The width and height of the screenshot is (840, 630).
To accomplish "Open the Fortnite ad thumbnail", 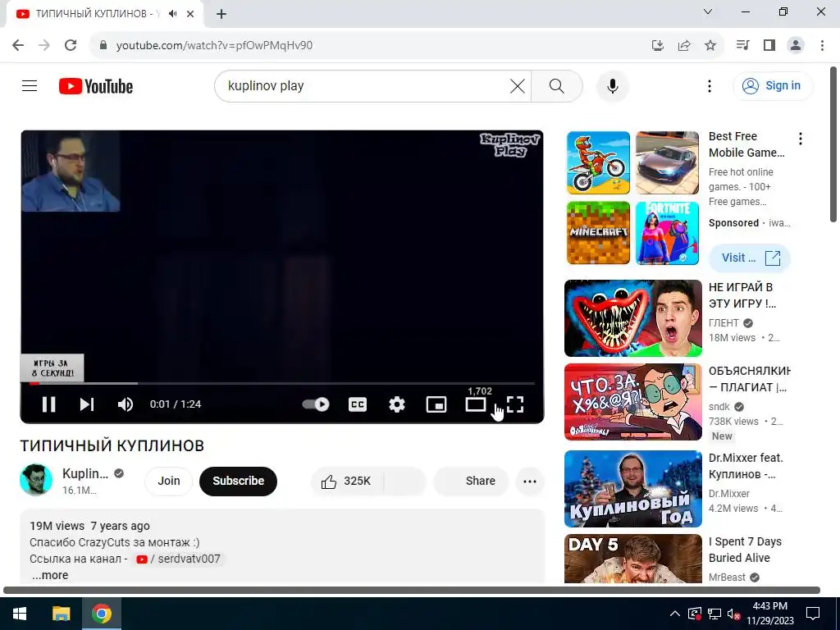I will 667,233.
